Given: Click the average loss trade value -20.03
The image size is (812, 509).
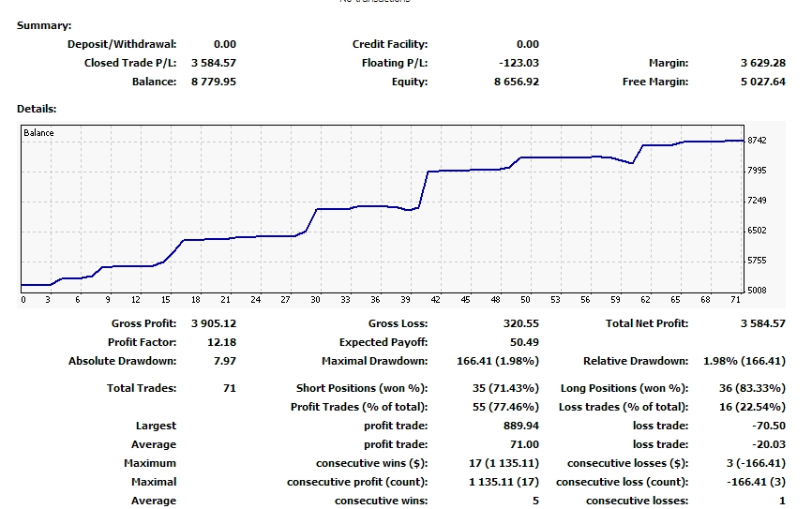Looking at the screenshot, I should coord(769,444).
